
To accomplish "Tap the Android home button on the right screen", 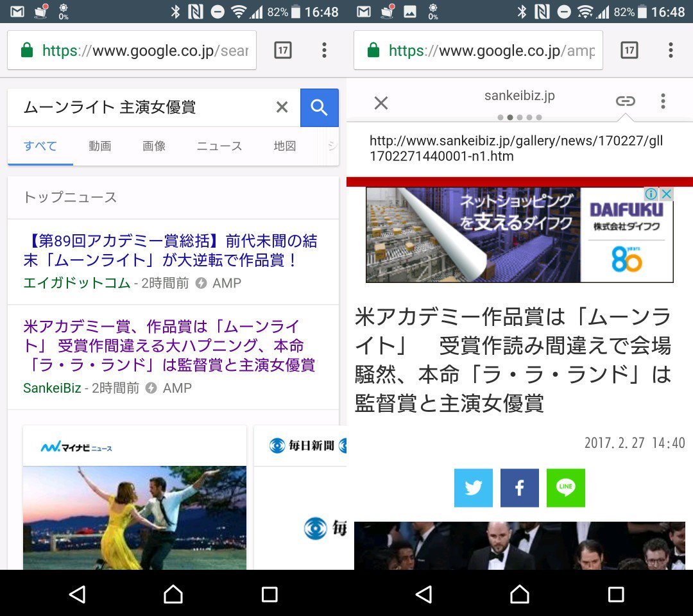I will point(520,594).
